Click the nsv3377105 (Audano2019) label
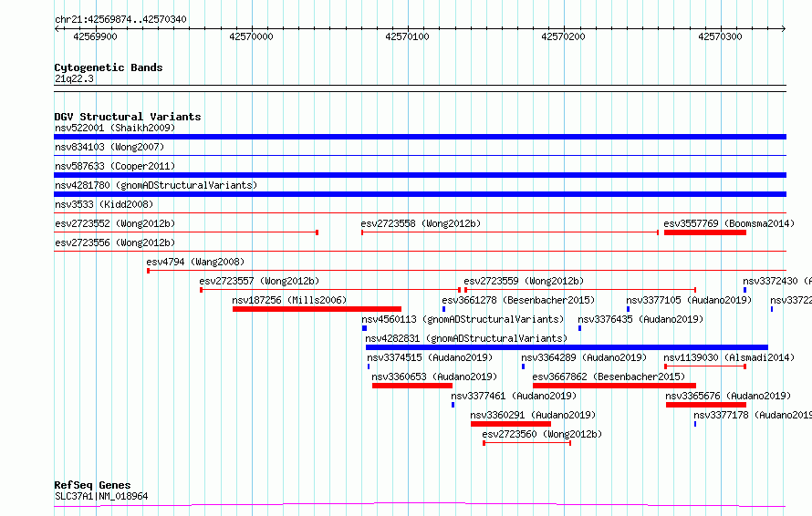This screenshot has height=516, width=812. [x=689, y=300]
